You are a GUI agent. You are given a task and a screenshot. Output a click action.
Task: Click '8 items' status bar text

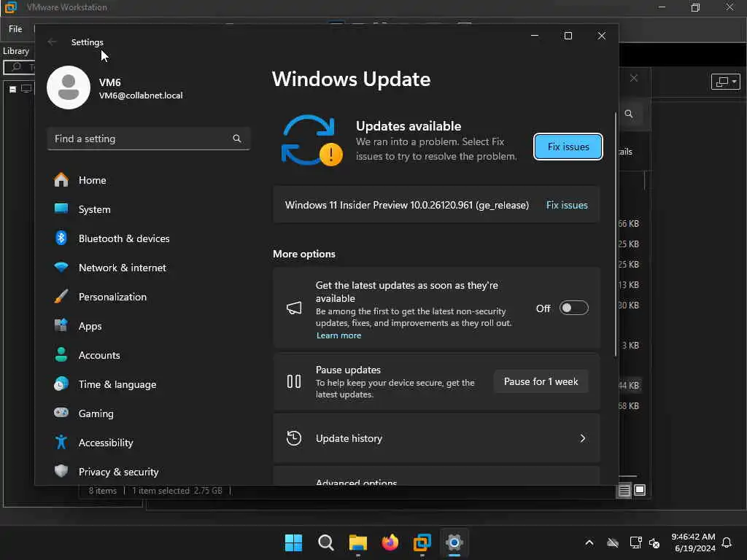[102, 491]
